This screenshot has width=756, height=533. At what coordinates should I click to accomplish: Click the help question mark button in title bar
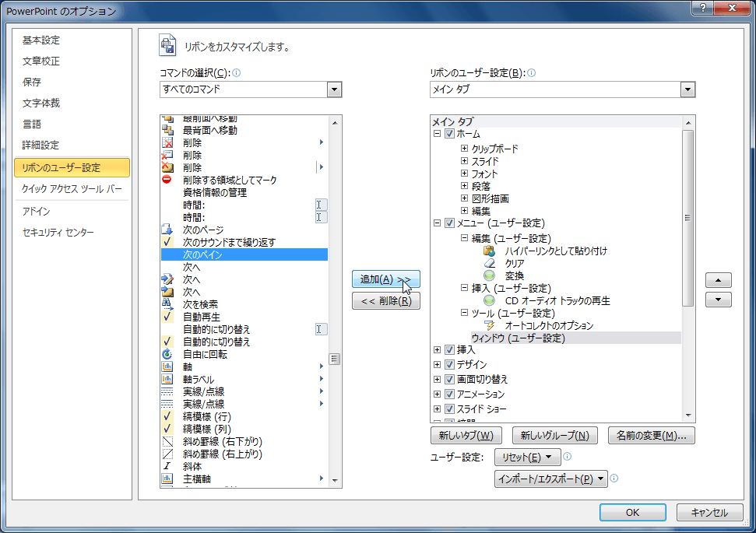(703, 8)
